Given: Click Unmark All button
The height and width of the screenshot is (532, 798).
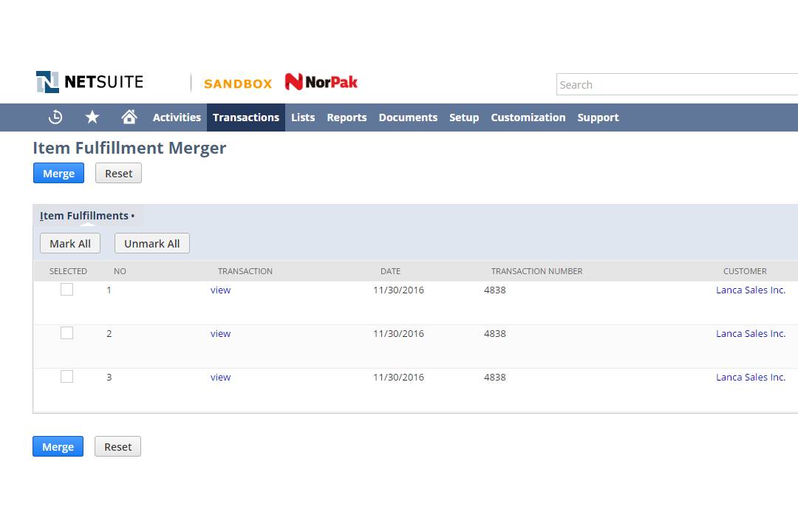Looking at the screenshot, I should click(x=152, y=243).
